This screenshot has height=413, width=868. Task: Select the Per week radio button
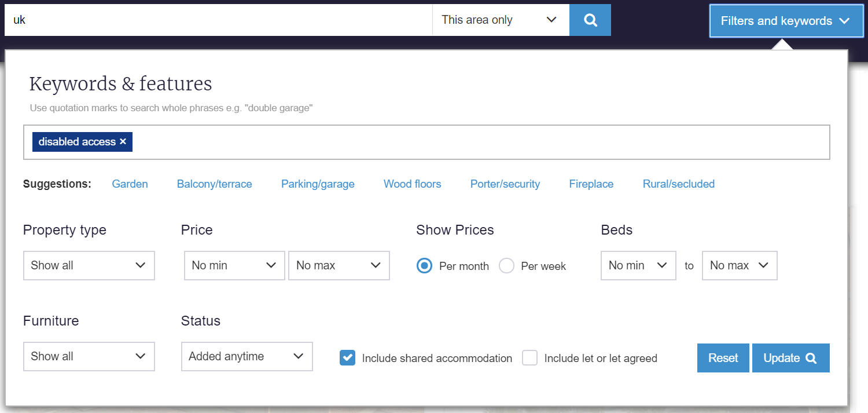506,266
